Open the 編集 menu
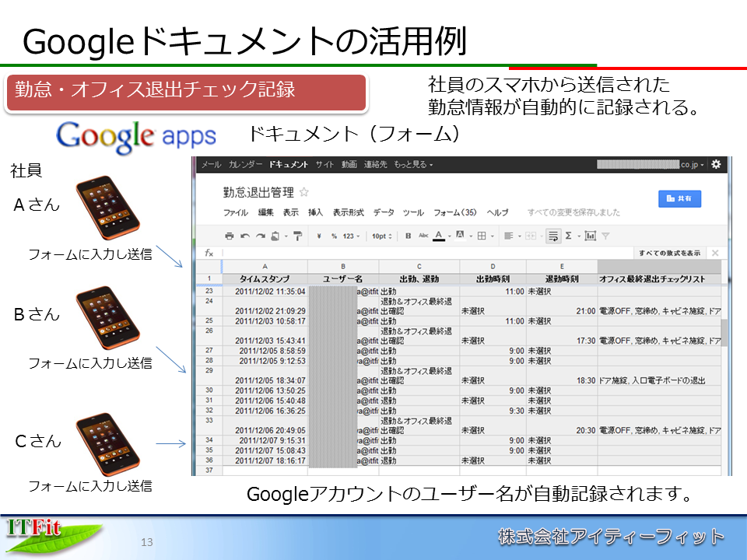 (x=266, y=212)
